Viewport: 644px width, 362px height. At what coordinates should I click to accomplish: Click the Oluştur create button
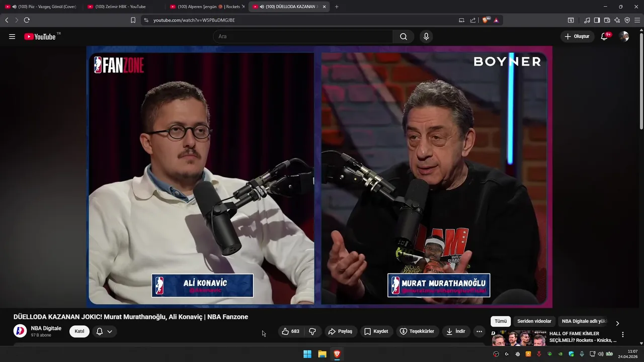point(577,36)
